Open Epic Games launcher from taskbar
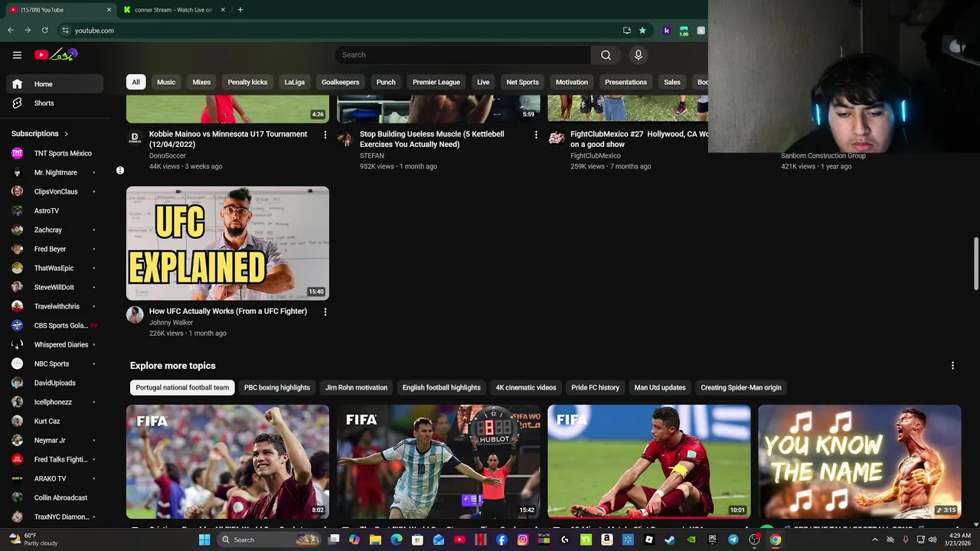980x551 pixels. 712,540
